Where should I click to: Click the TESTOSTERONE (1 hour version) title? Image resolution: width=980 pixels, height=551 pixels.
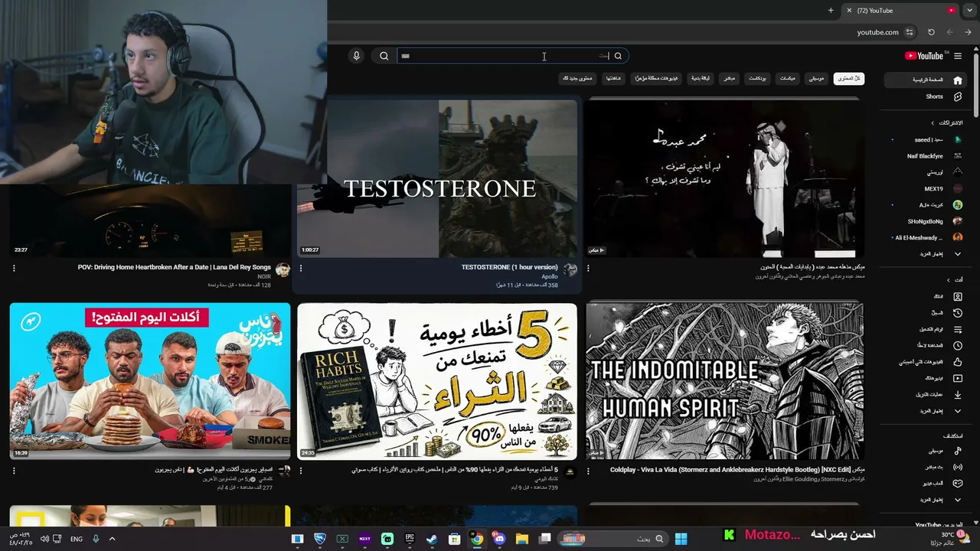click(509, 268)
